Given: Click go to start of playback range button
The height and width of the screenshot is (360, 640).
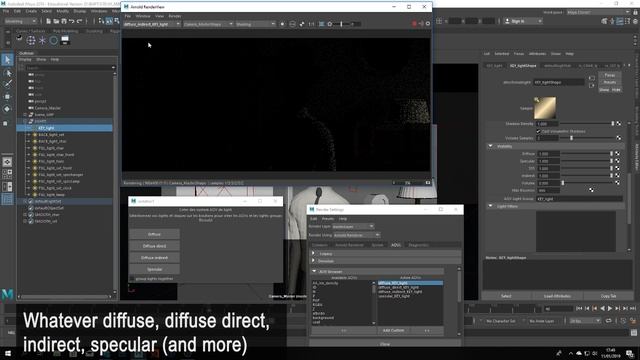Looking at the screenshot, I should [x=579, y=309].
